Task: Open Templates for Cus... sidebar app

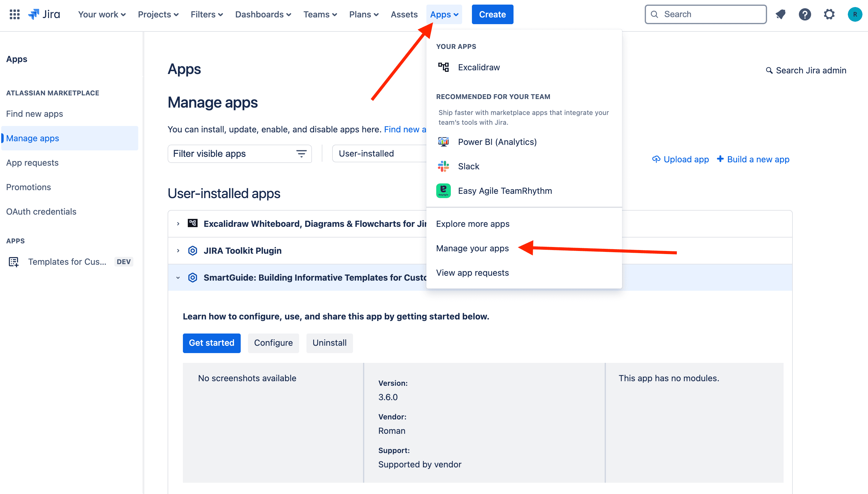Action: (70, 262)
